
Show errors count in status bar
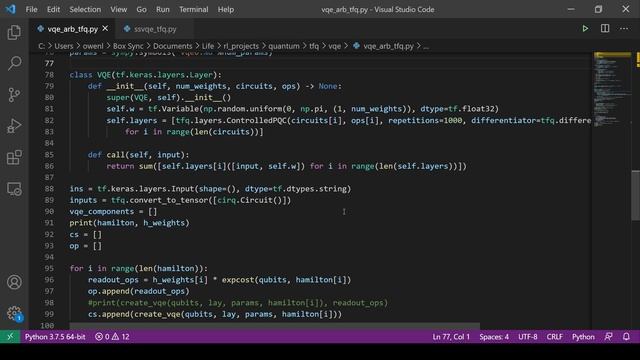pyautogui.click(x=102, y=337)
